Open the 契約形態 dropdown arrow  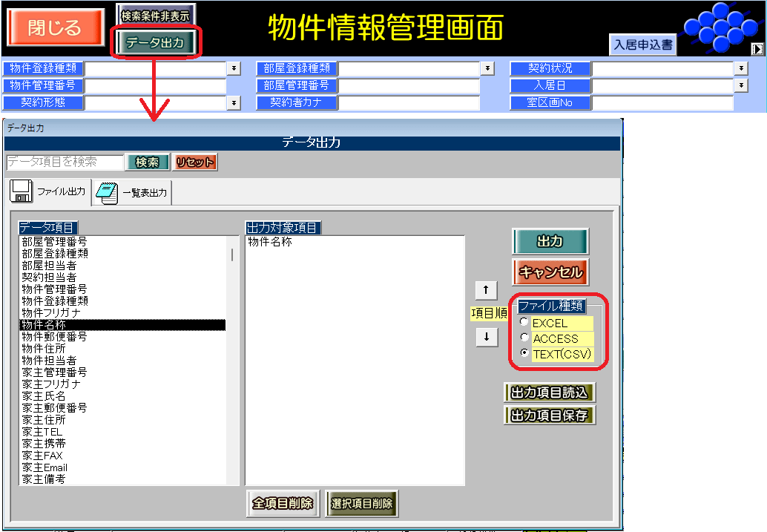click(234, 102)
